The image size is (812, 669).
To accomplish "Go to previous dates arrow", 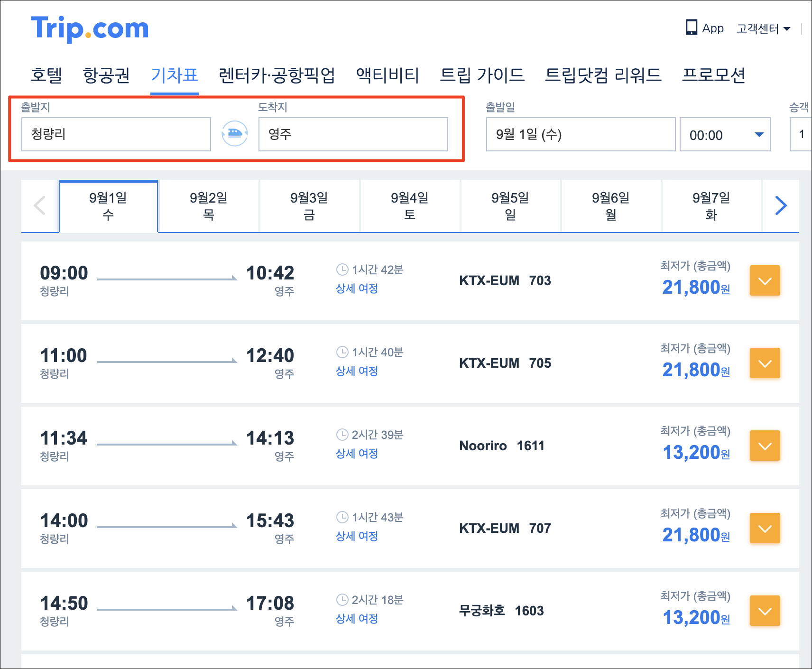I will tap(40, 205).
